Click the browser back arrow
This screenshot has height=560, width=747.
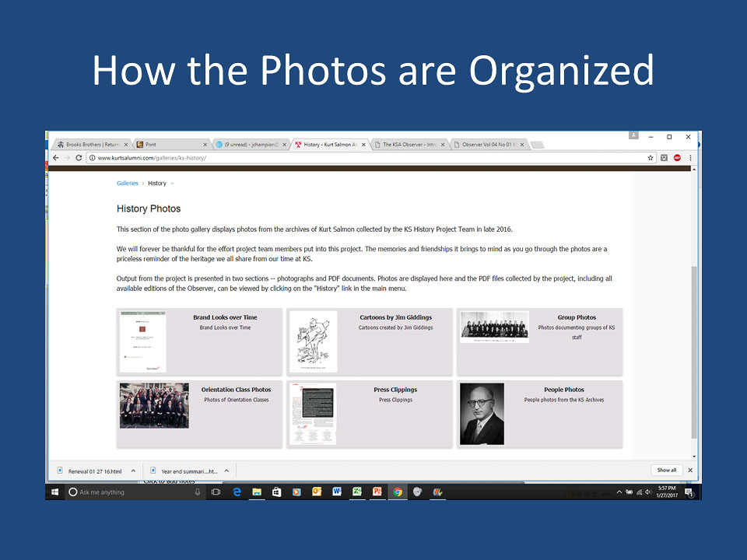(x=55, y=158)
